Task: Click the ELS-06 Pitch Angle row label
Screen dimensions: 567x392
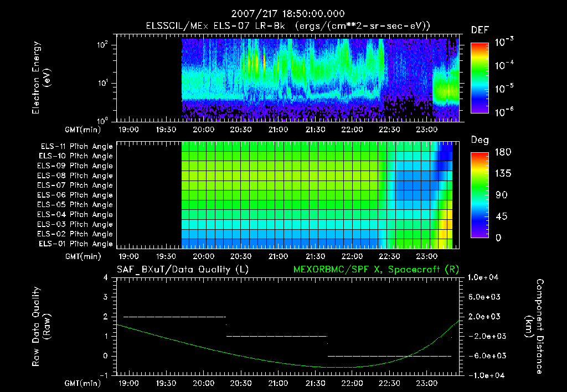Action: 75,195
